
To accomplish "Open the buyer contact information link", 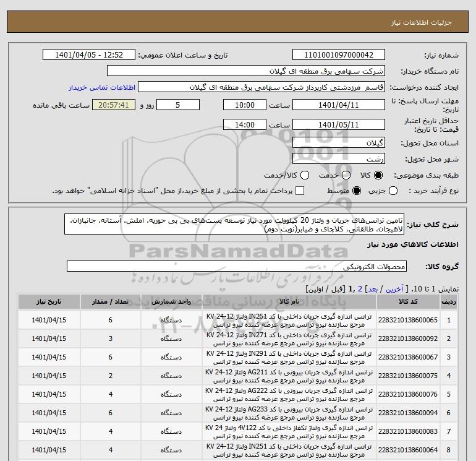I will (x=102, y=87).
